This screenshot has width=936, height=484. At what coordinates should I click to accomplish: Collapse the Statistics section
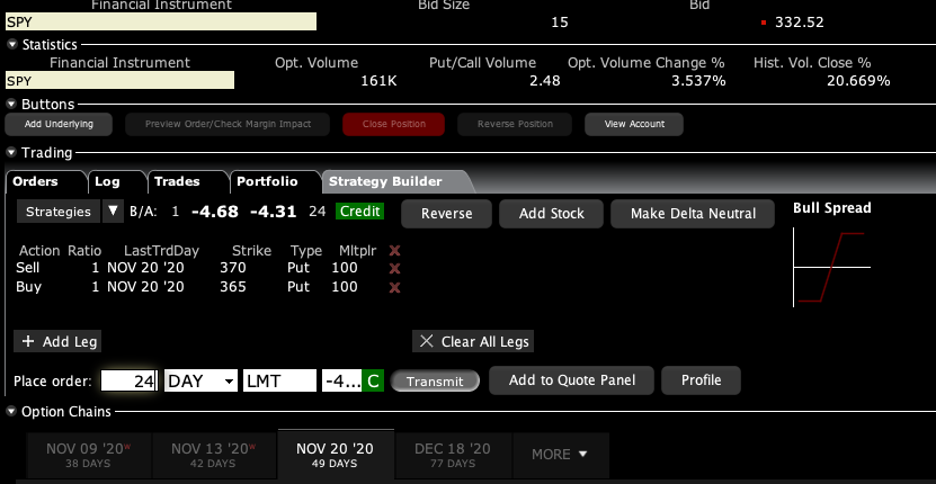[x=12, y=45]
